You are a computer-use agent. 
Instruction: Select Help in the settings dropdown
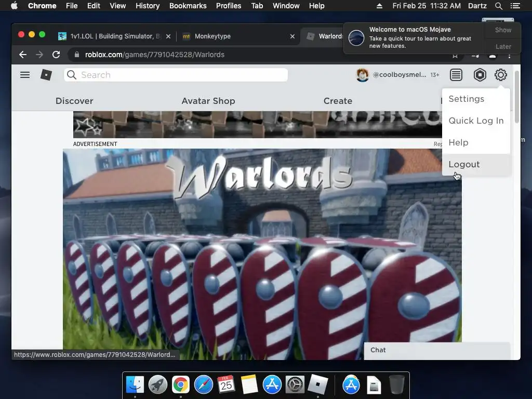[x=476, y=142]
